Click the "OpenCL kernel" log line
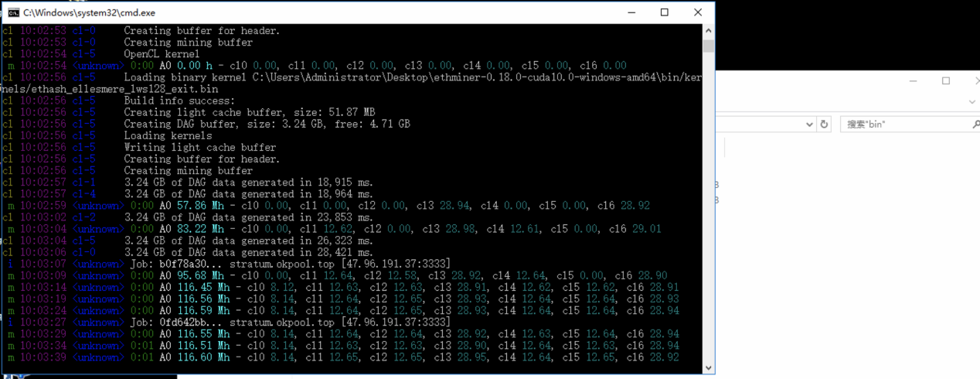Image resolution: width=980 pixels, height=379 pixels. [162, 54]
